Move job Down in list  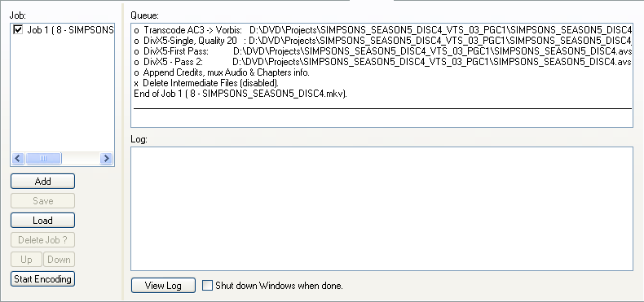click(60, 260)
